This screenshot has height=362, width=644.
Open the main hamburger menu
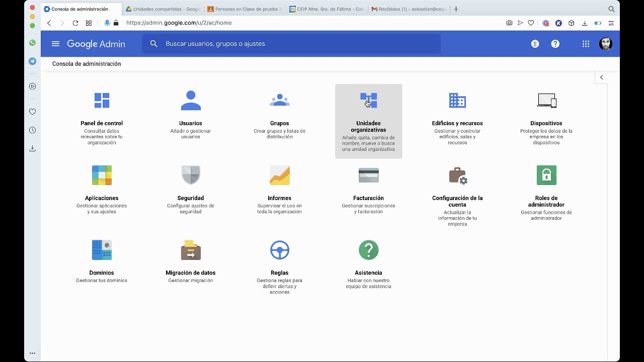coord(56,44)
